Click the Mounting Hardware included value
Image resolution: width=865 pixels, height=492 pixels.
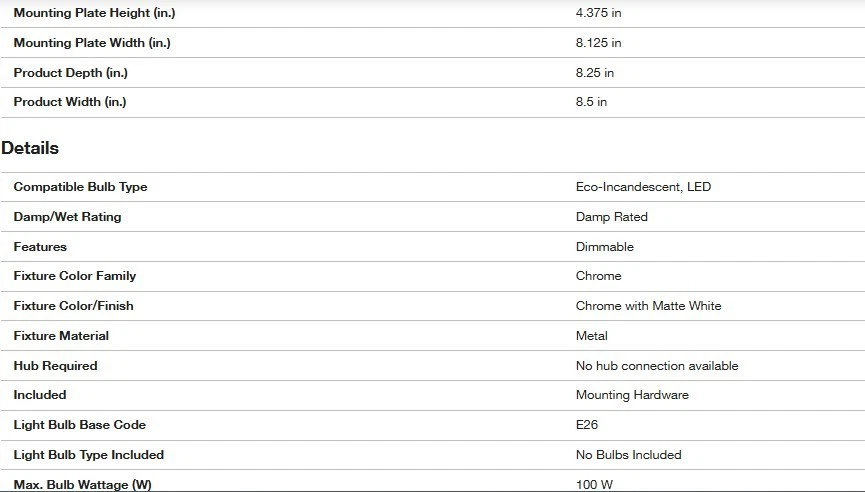(632, 395)
